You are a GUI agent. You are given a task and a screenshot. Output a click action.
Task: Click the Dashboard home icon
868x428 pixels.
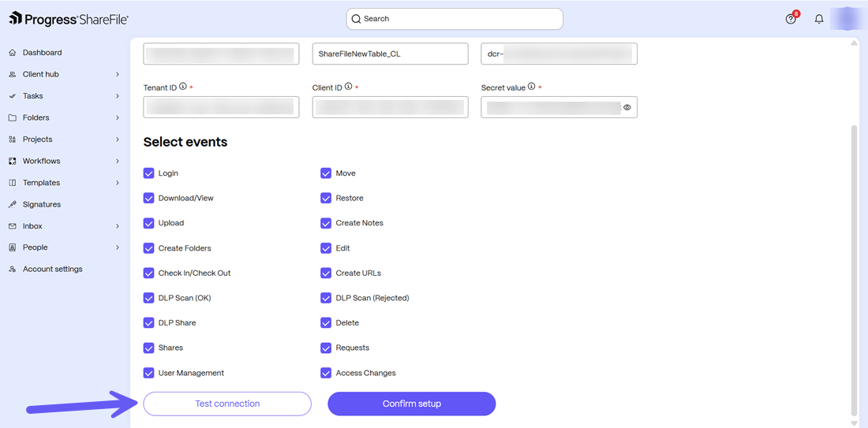click(x=13, y=53)
